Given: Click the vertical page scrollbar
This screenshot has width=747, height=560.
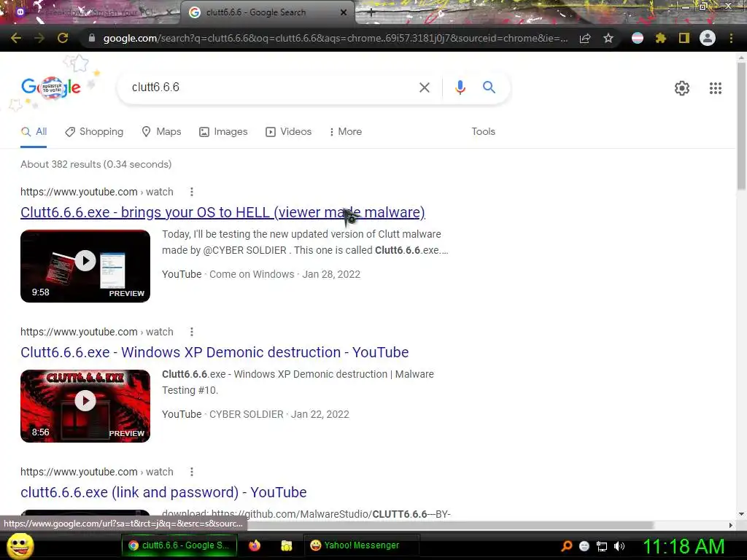Looking at the screenshot, I should (741, 126).
